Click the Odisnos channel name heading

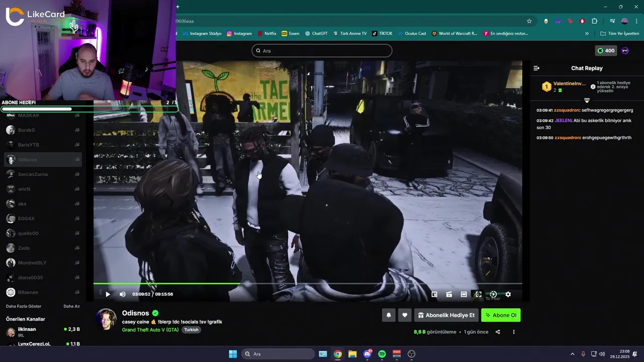coord(135,313)
